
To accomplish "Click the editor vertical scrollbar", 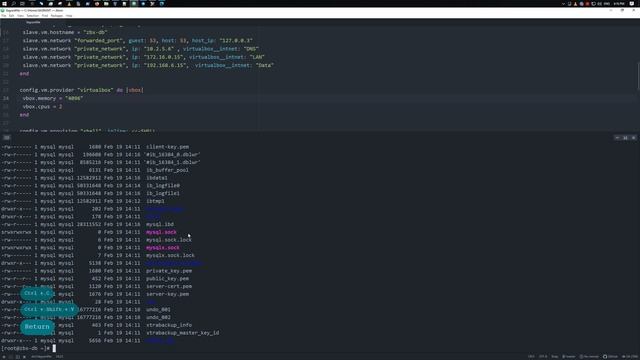I will coord(638,76).
